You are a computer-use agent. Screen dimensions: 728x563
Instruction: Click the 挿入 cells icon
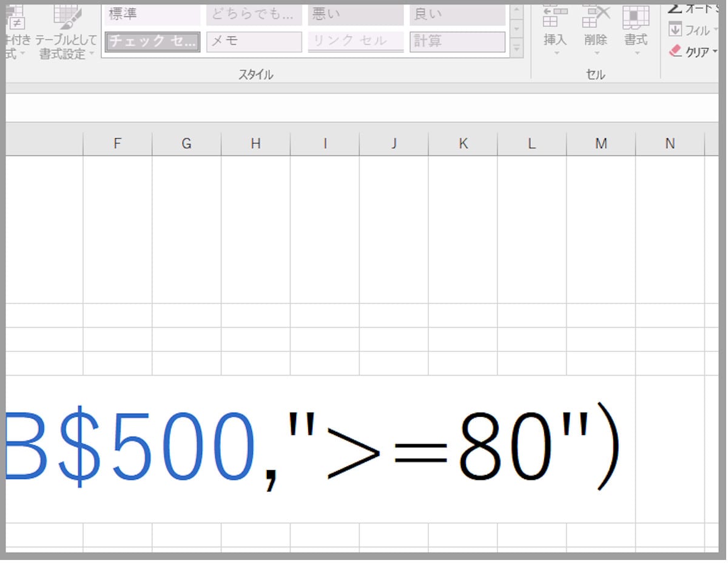pyautogui.click(x=555, y=17)
